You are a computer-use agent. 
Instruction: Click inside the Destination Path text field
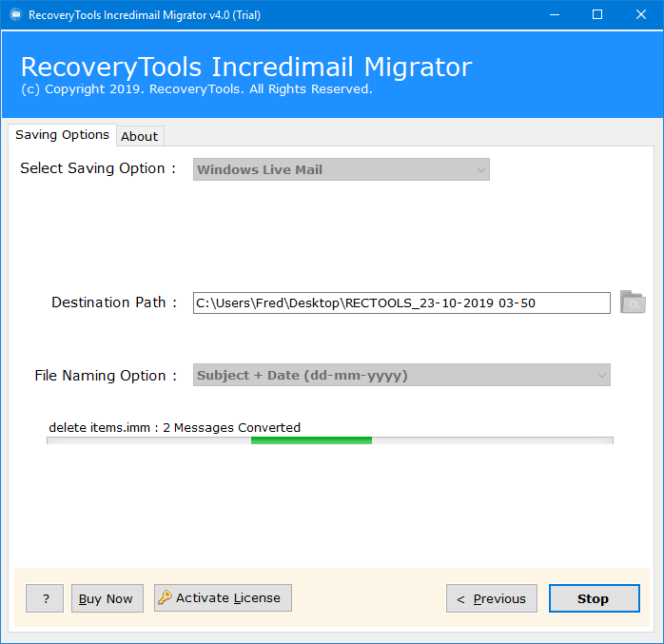[401, 302]
